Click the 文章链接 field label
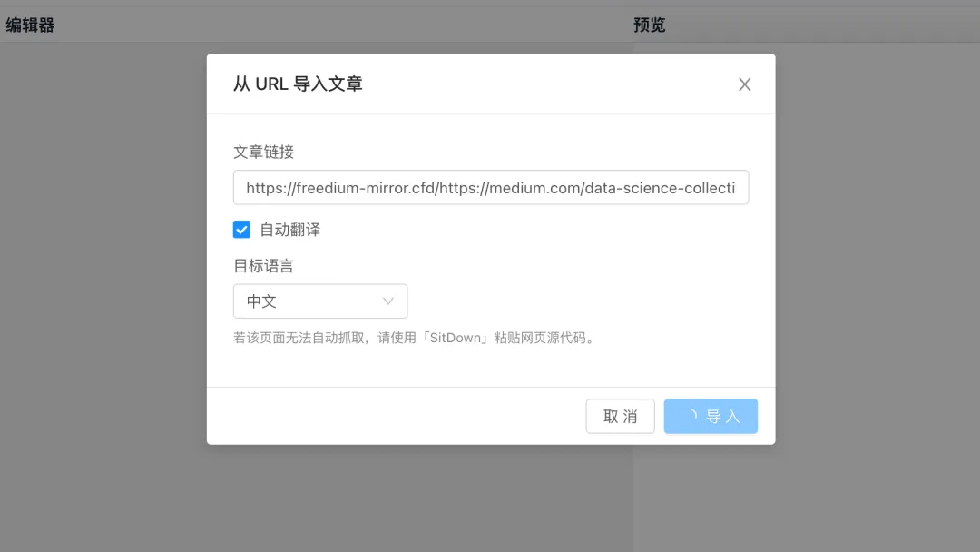The width and height of the screenshot is (980, 552). tap(263, 152)
